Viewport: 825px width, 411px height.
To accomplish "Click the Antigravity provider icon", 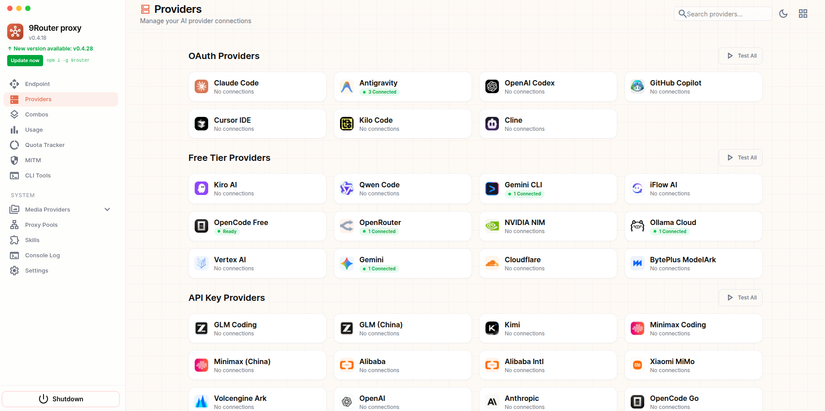I will tap(347, 87).
